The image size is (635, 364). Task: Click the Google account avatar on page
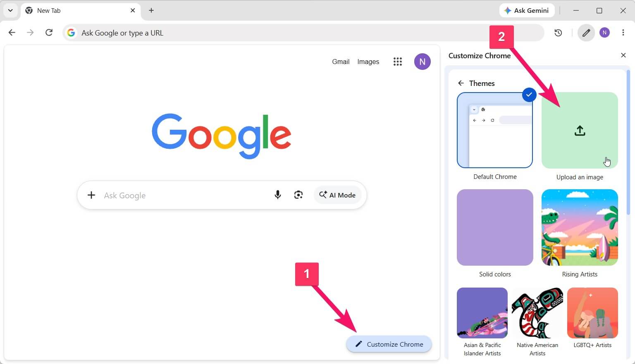422,62
